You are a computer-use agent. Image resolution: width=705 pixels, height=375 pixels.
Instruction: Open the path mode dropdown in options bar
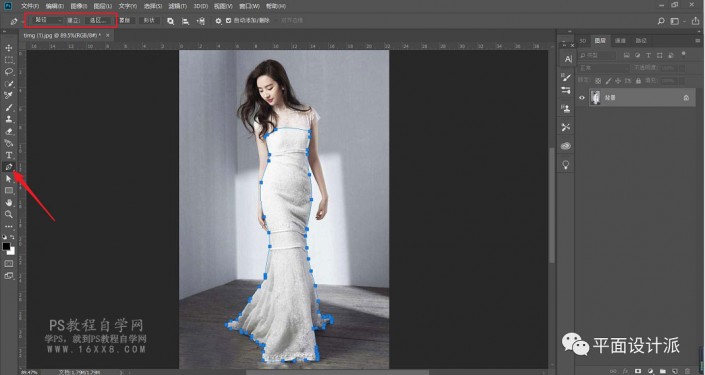click(48, 20)
